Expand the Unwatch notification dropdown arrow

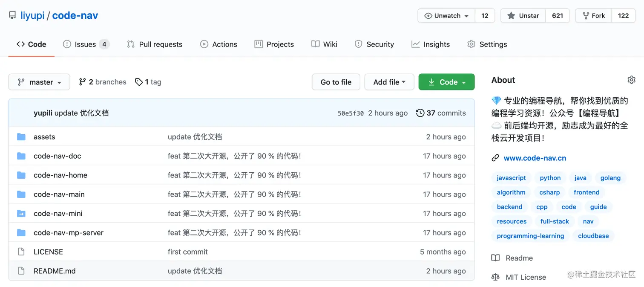pyautogui.click(x=467, y=16)
